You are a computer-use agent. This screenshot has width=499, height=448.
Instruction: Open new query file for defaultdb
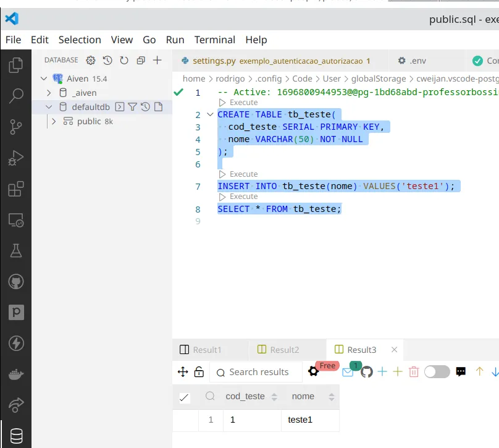point(159,107)
